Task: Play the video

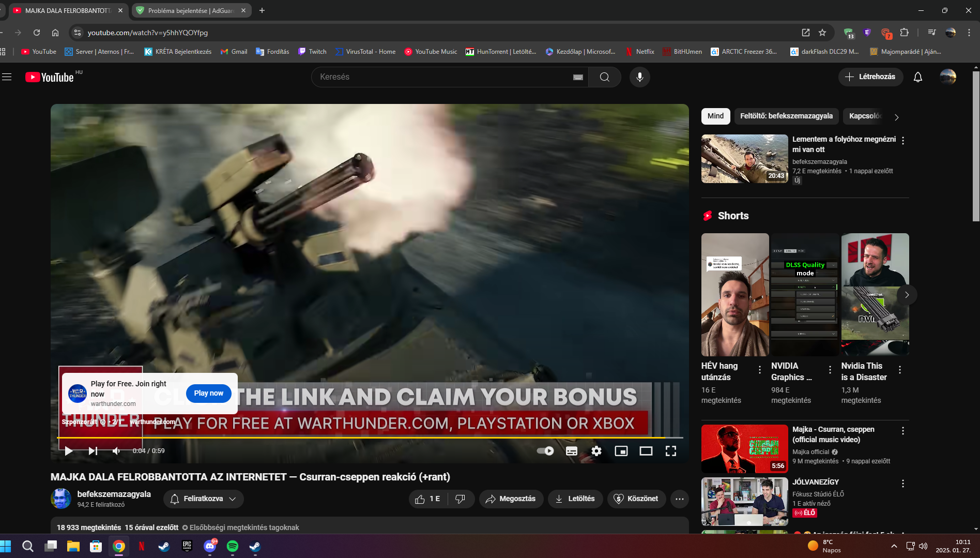Action: pos(68,451)
